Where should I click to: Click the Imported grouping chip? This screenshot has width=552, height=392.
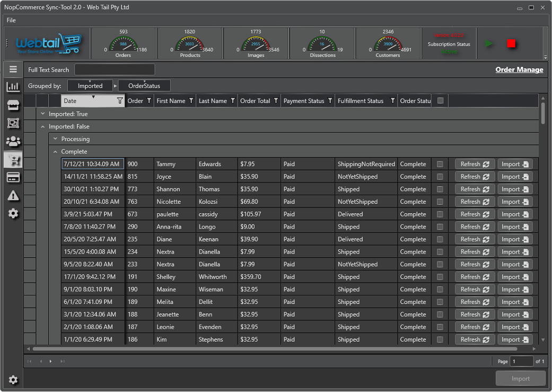(90, 85)
